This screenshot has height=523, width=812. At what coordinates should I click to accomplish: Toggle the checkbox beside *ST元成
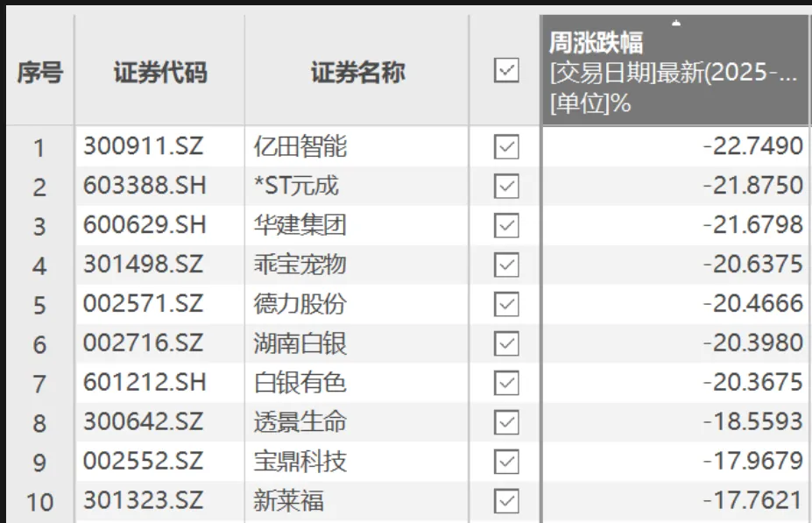(505, 187)
